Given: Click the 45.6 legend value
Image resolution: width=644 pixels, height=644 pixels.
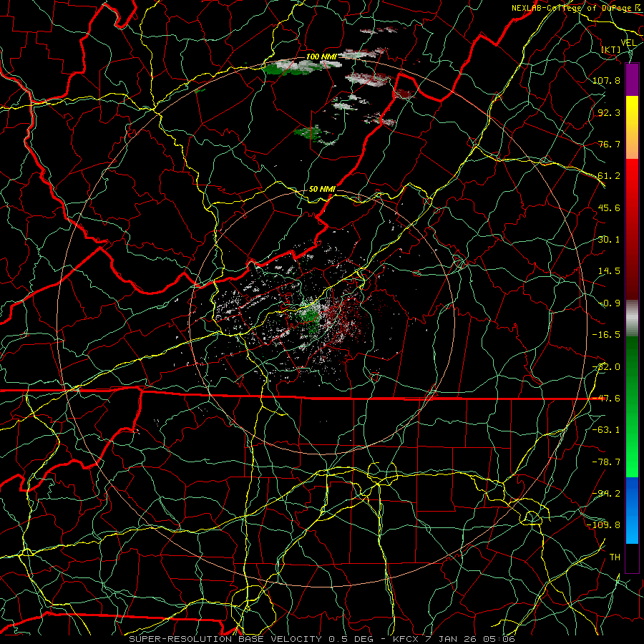Looking at the screenshot, I should [x=609, y=208].
